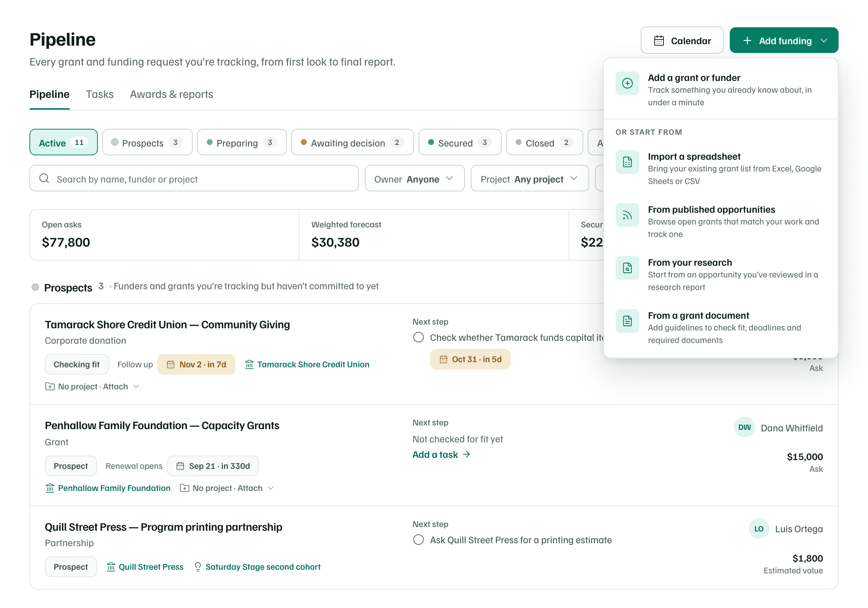Click the feed icon beside From published opportunities

627,215
